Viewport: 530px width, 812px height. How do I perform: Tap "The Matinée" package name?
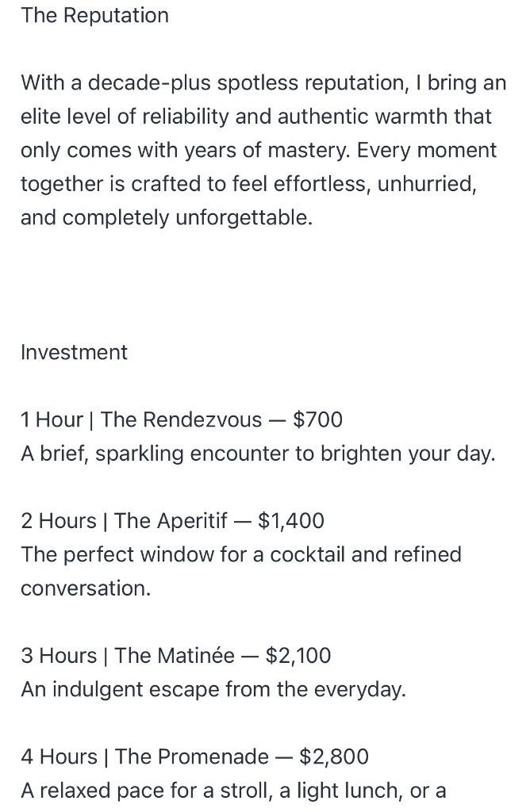pyautogui.click(x=175, y=656)
